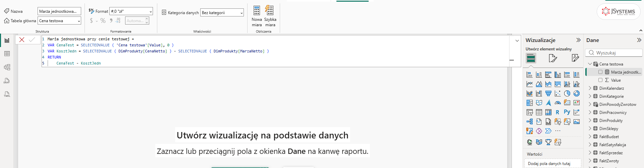The width and height of the screenshot is (644, 168).
Task: Open currency symbol dropdown arrow
Action: click(x=97, y=21)
